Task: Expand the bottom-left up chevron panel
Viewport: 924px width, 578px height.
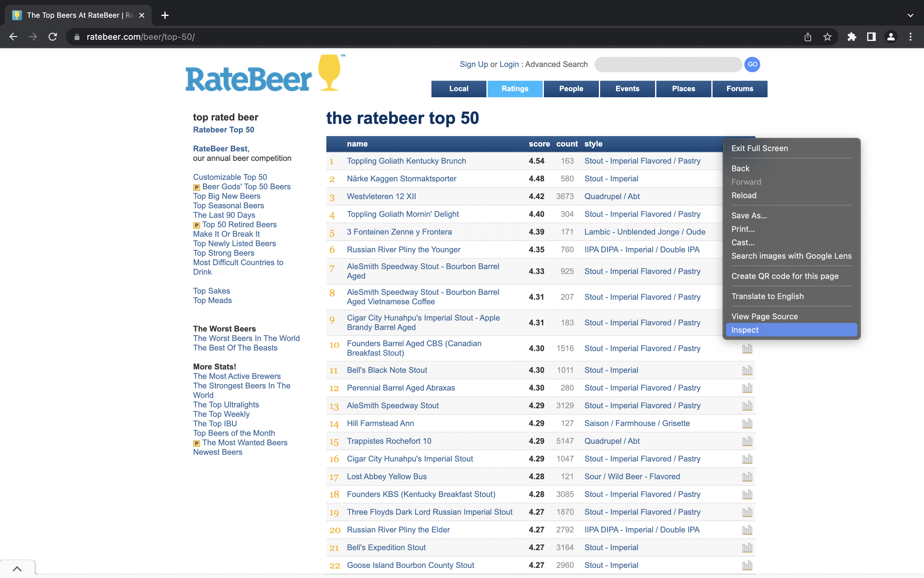Action: pos(17,569)
